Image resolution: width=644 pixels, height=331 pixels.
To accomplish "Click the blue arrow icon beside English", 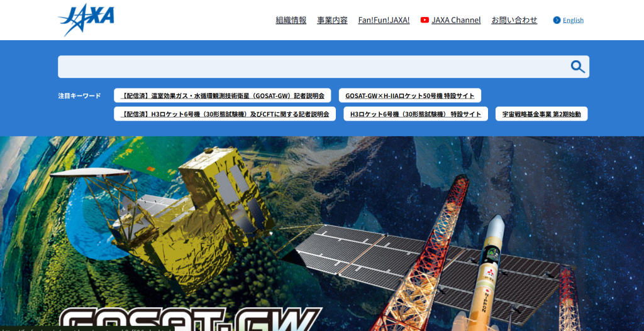I will click(557, 20).
